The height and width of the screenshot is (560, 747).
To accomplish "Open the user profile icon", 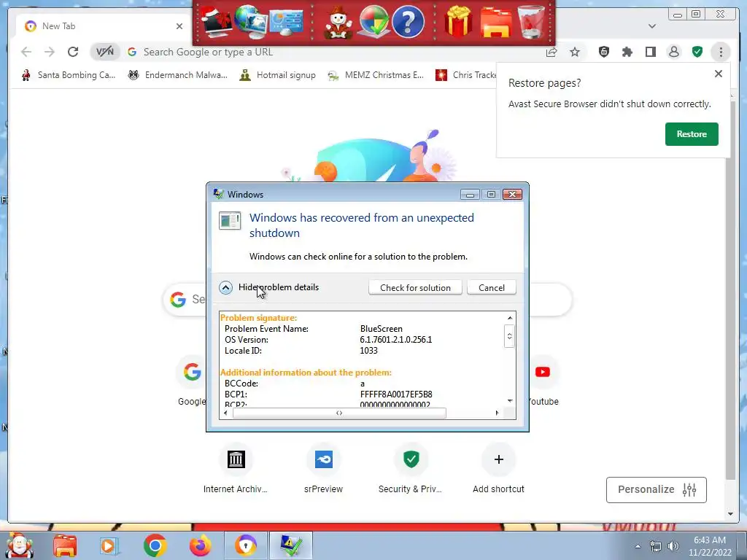I will [673, 52].
